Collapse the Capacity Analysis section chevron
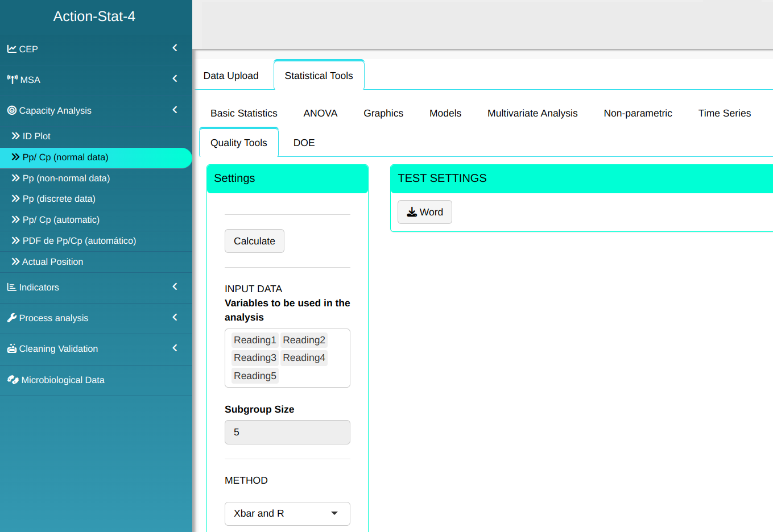773x532 pixels. [175, 110]
